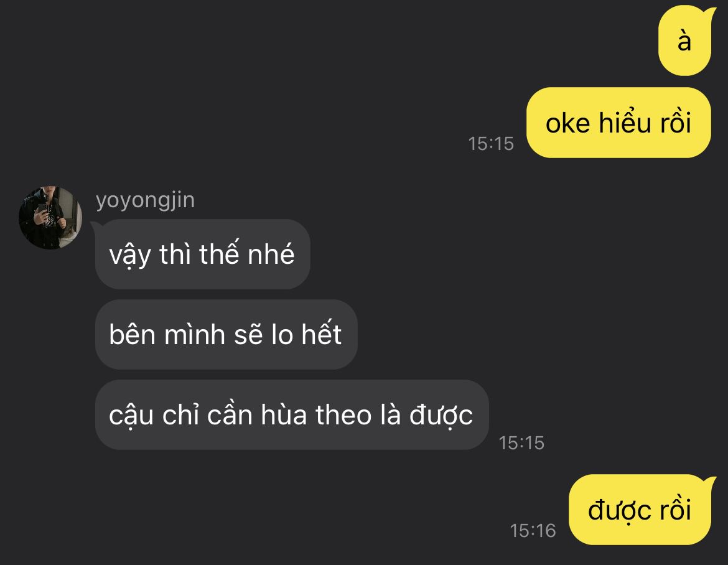Tap the yoyongjin sender name
Image resolution: width=728 pixels, height=565 pixels.
146,200
